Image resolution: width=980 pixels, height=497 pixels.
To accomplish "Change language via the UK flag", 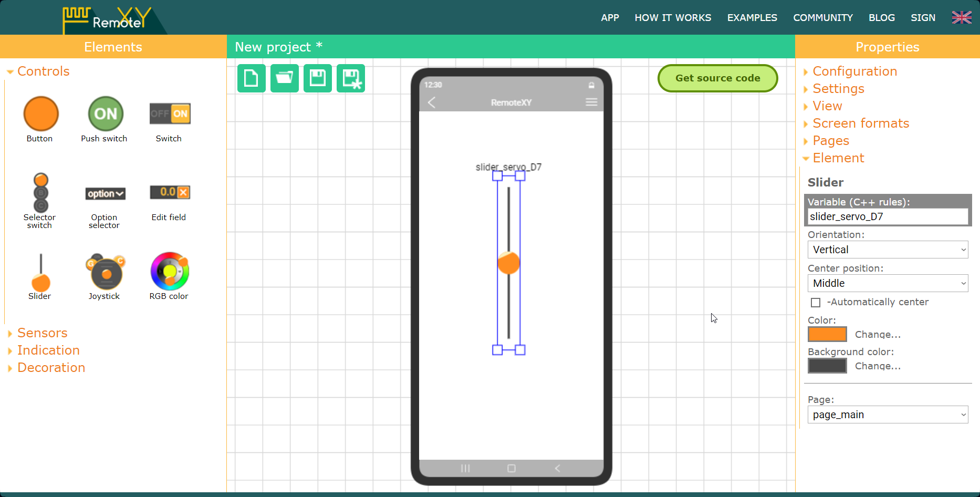I will point(961,17).
